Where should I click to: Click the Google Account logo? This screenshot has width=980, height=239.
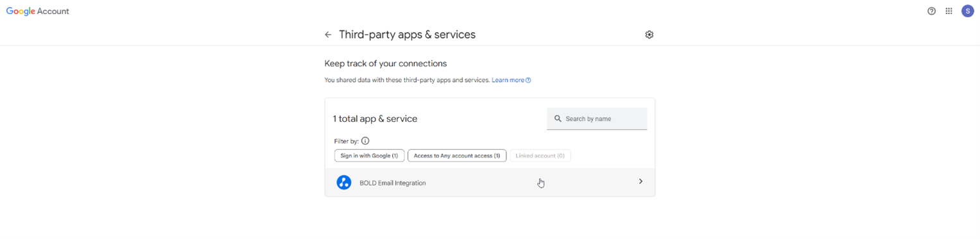[x=37, y=11]
